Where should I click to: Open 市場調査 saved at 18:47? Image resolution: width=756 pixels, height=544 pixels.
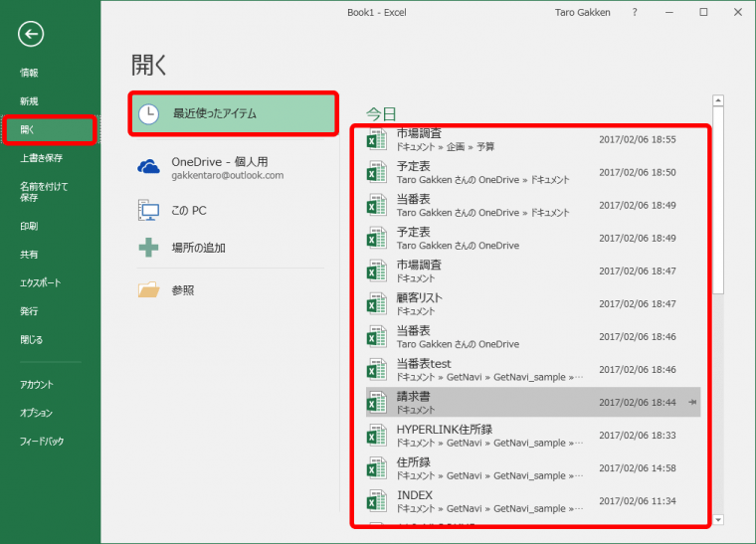pyautogui.click(x=533, y=271)
